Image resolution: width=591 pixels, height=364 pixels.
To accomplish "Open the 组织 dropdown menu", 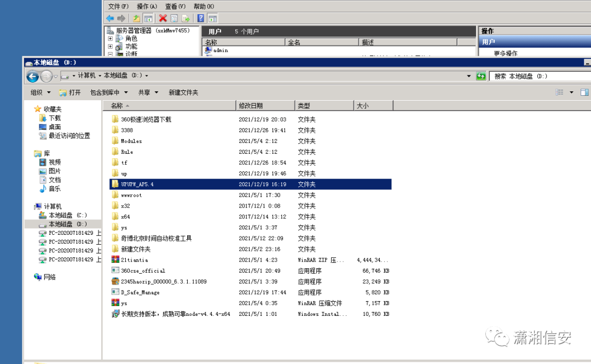I will pos(40,93).
